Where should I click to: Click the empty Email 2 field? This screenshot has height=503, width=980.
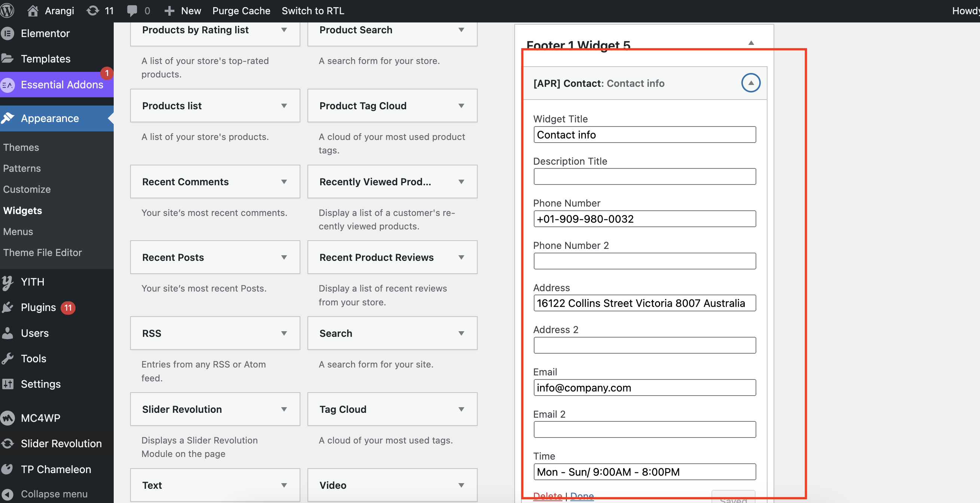point(644,430)
